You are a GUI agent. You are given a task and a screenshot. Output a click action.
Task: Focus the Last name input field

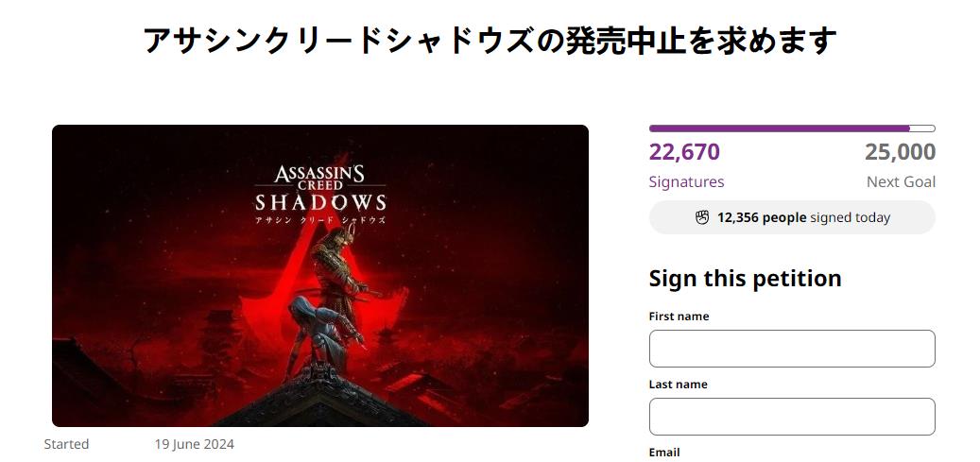pyautogui.click(x=792, y=417)
